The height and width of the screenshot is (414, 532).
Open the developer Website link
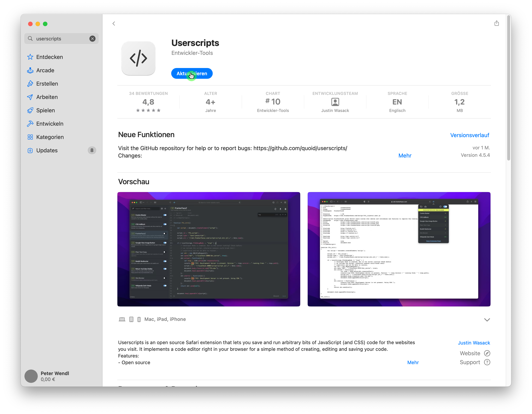470,353
